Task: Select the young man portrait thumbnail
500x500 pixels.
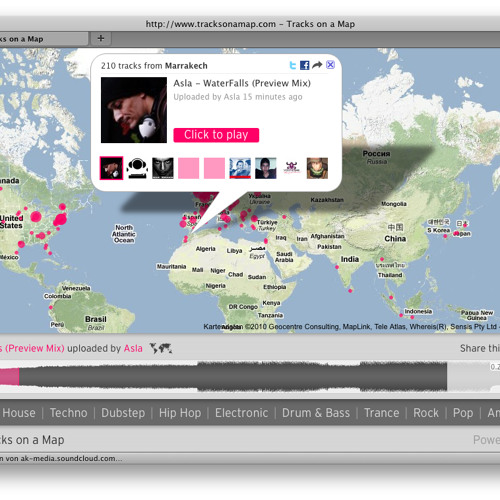Action: pyautogui.click(x=266, y=168)
